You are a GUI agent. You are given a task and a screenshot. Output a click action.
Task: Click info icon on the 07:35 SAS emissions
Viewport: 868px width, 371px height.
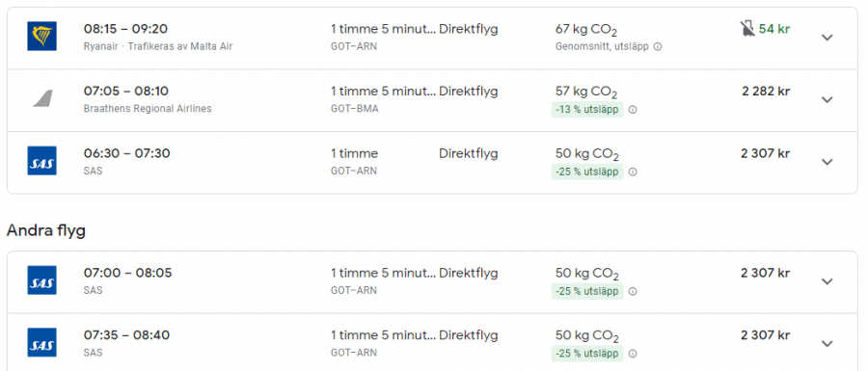point(633,354)
